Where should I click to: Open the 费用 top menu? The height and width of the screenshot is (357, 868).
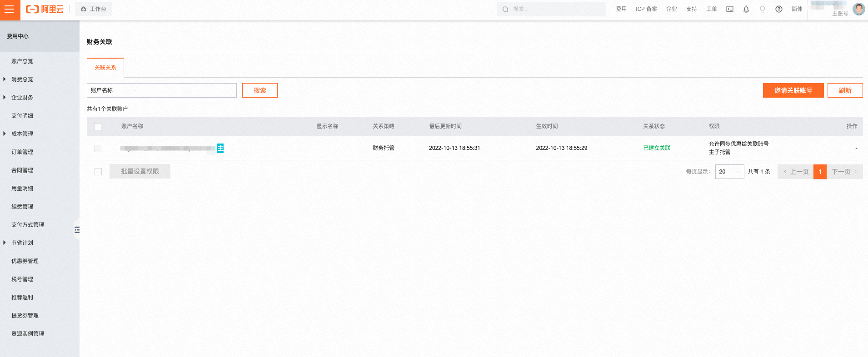click(621, 9)
